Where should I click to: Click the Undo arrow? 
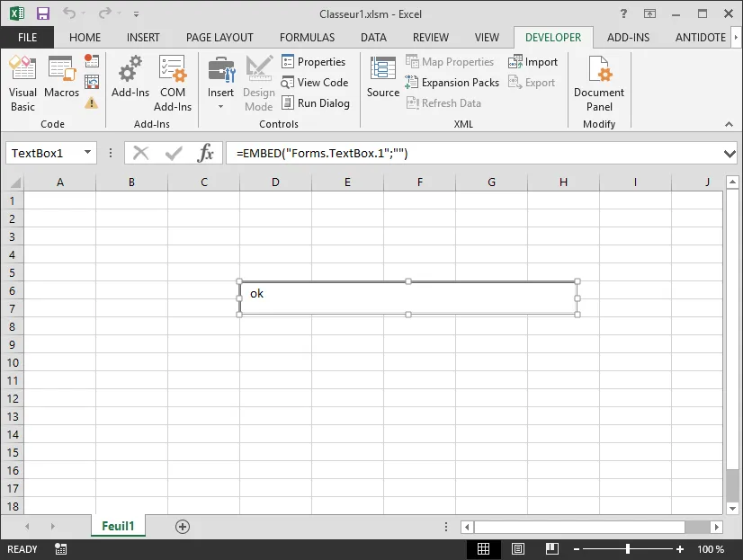69,13
